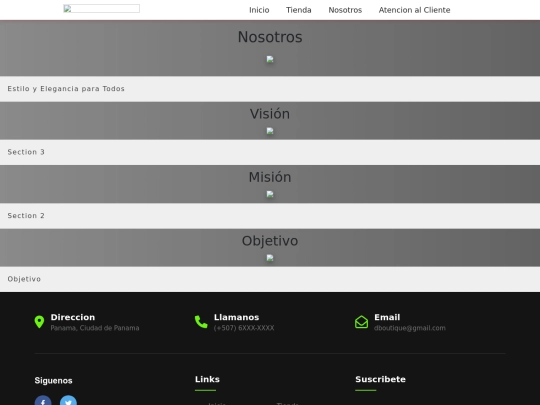Click the green location pin icon
540x405 pixels.
39,322
